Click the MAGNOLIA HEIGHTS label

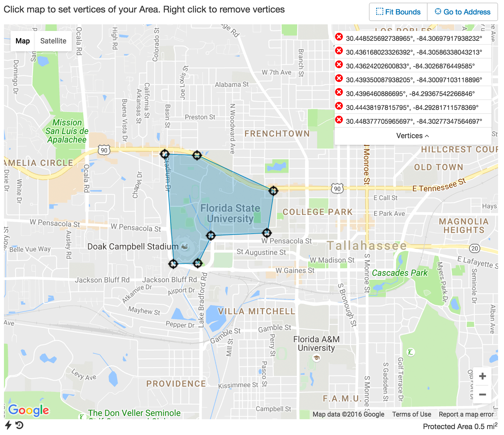point(464,226)
